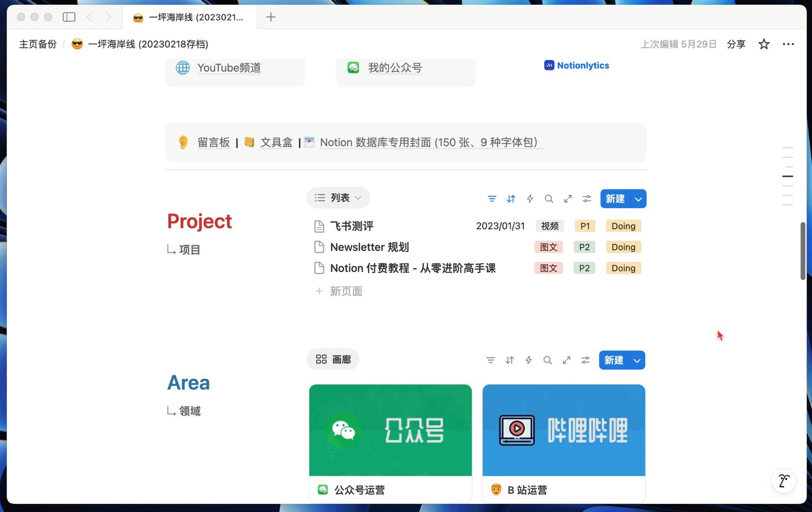Expand the 列表 view dropdown
Viewport: 812px width, 512px height.
[x=338, y=198]
